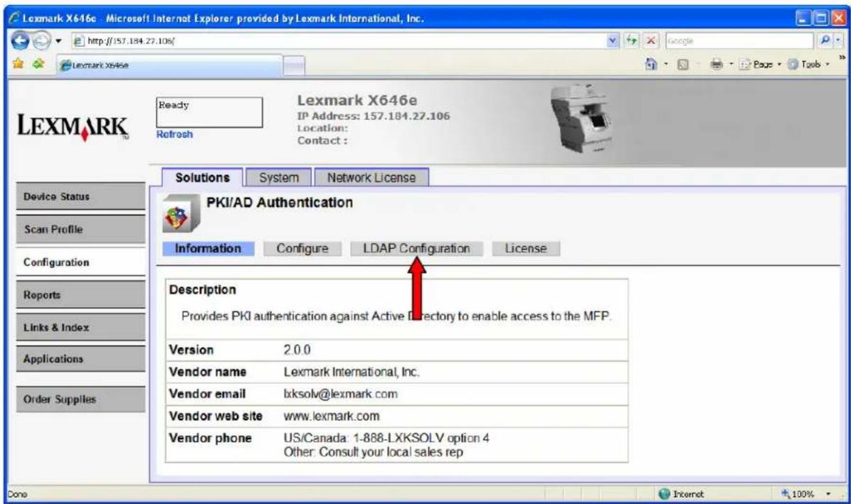Click the Lexmark X646e printer image
Screen dimensions: 851x504
(581, 117)
